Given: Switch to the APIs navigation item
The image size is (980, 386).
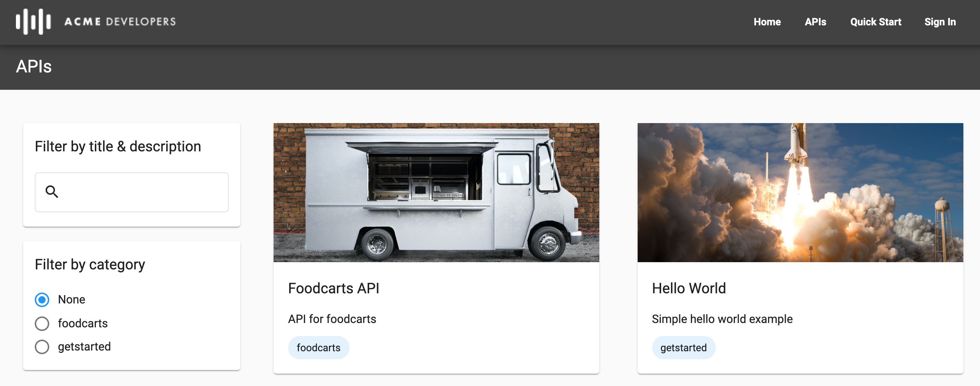Looking at the screenshot, I should (815, 22).
